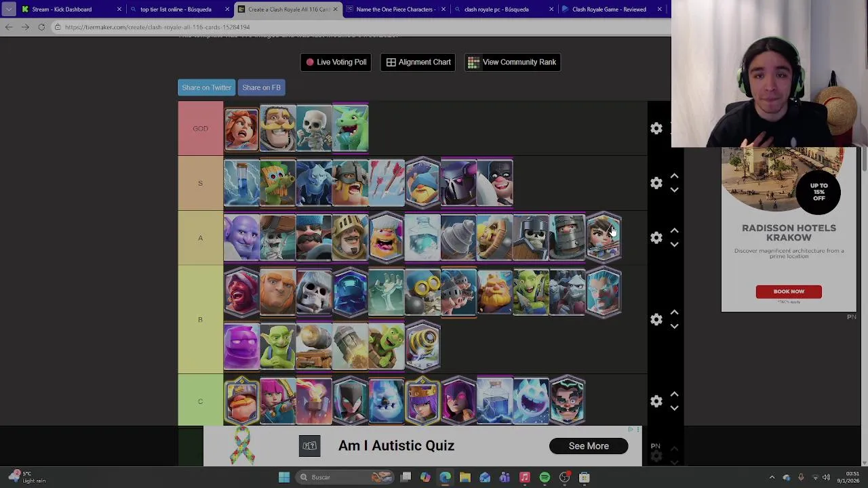
Task: Move B tier row up
Action: tap(674, 312)
